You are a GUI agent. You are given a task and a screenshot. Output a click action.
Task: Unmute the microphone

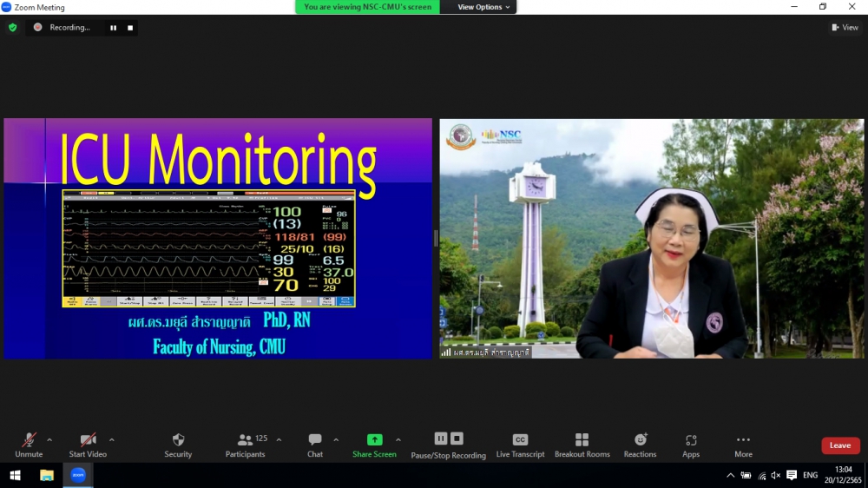(29, 445)
